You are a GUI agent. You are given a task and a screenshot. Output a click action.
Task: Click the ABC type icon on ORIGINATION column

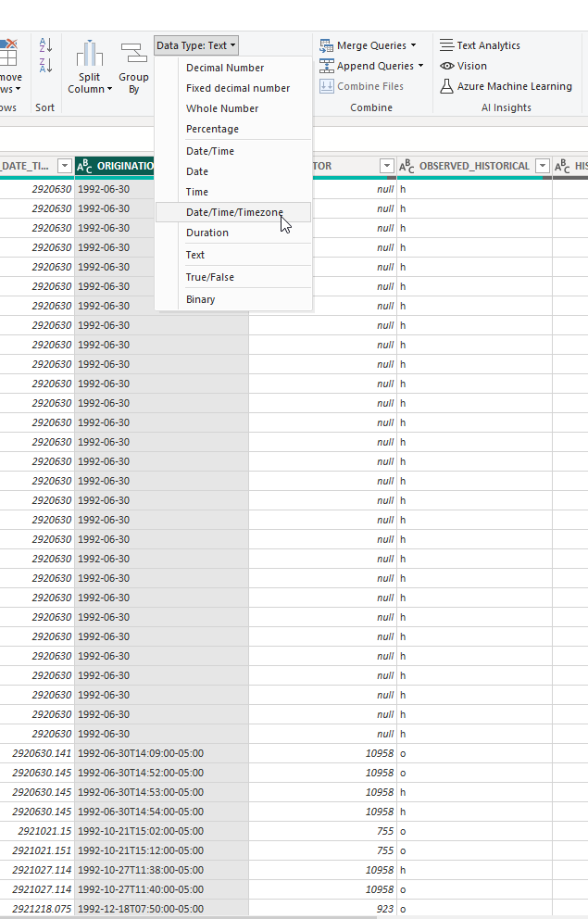[x=84, y=167]
